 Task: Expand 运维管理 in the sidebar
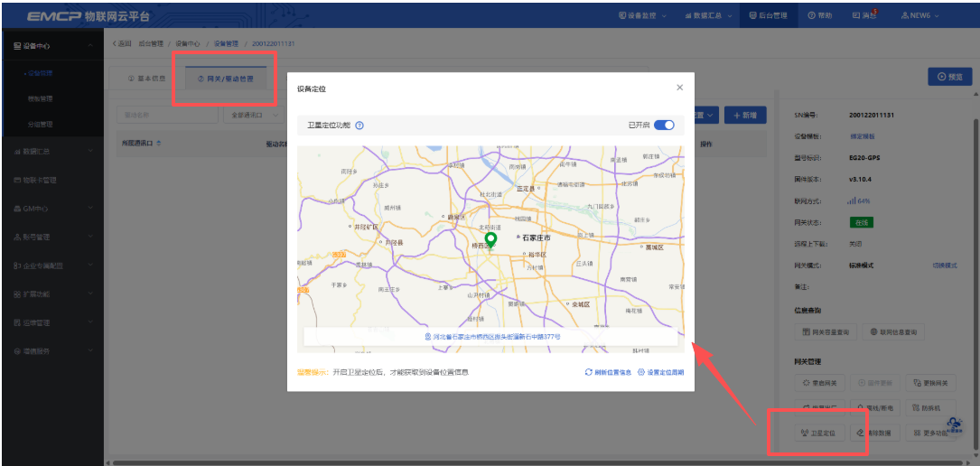click(52, 322)
